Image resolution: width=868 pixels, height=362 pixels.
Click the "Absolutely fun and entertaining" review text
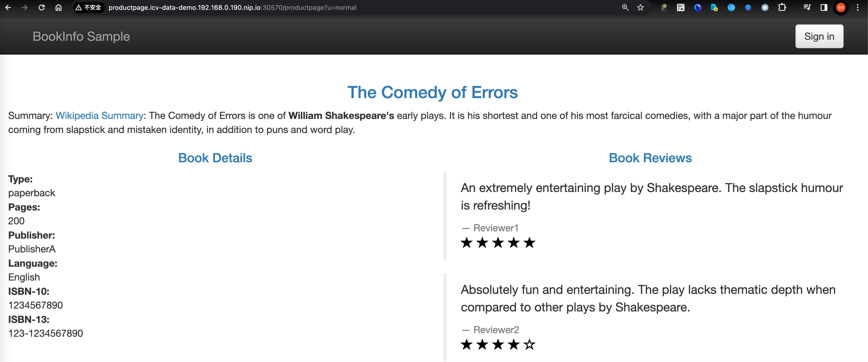648,298
